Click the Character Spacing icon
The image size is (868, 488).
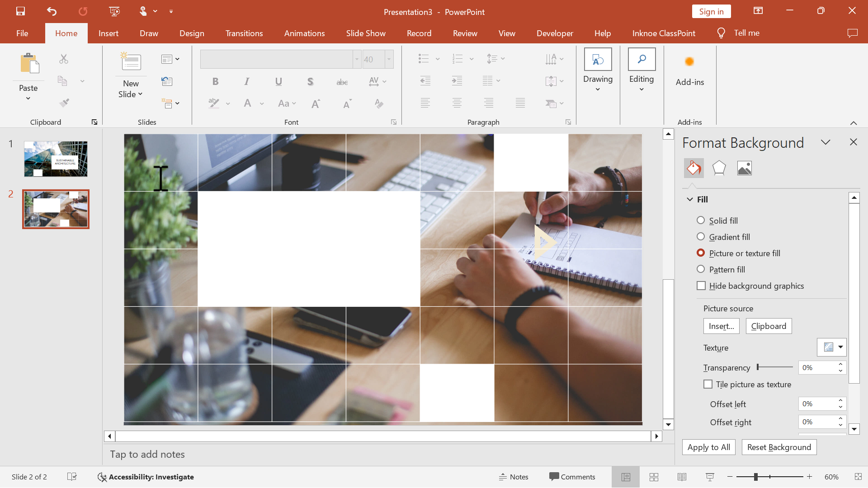click(373, 80)
